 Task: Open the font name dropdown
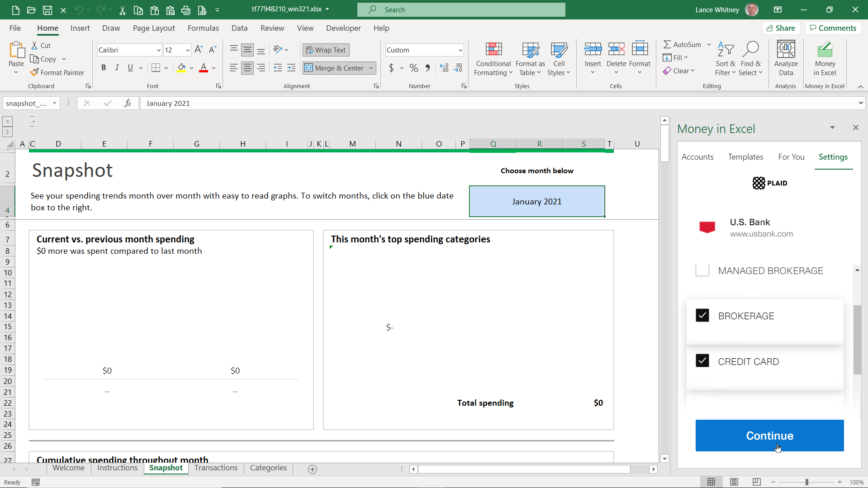coord(158,50)
